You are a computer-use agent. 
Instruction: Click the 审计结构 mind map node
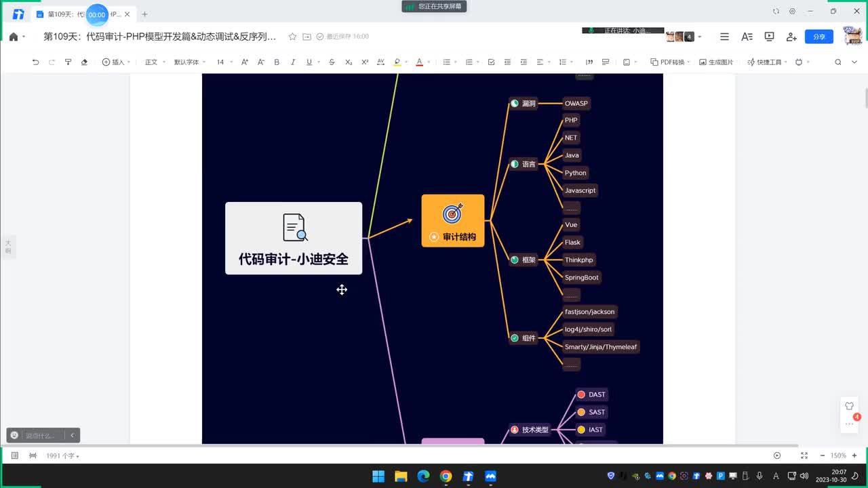coord(453,221)
